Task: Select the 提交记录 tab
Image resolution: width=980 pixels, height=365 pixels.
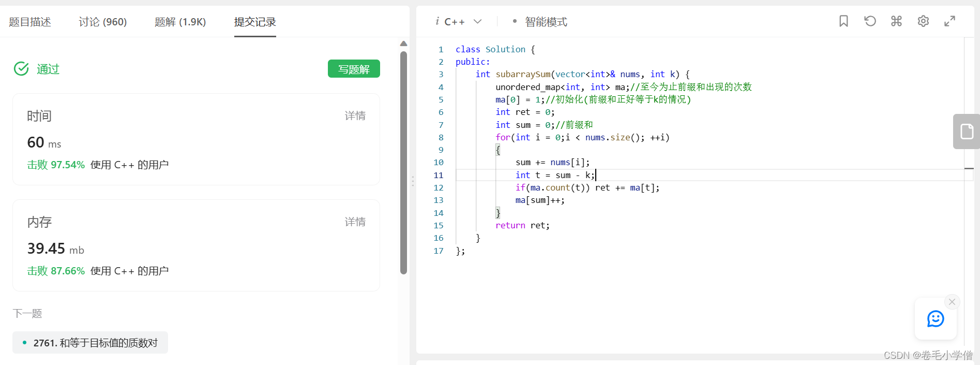Action: [x=255, y=22]
